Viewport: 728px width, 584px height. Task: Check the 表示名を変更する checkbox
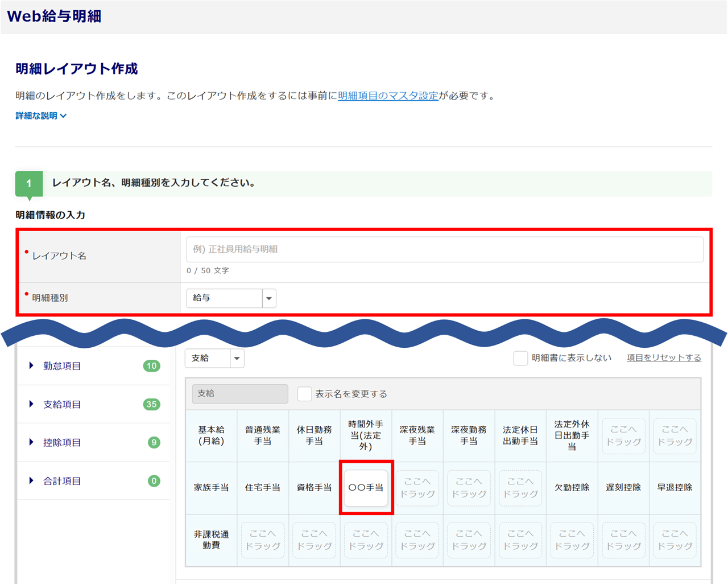pos(304,394)
